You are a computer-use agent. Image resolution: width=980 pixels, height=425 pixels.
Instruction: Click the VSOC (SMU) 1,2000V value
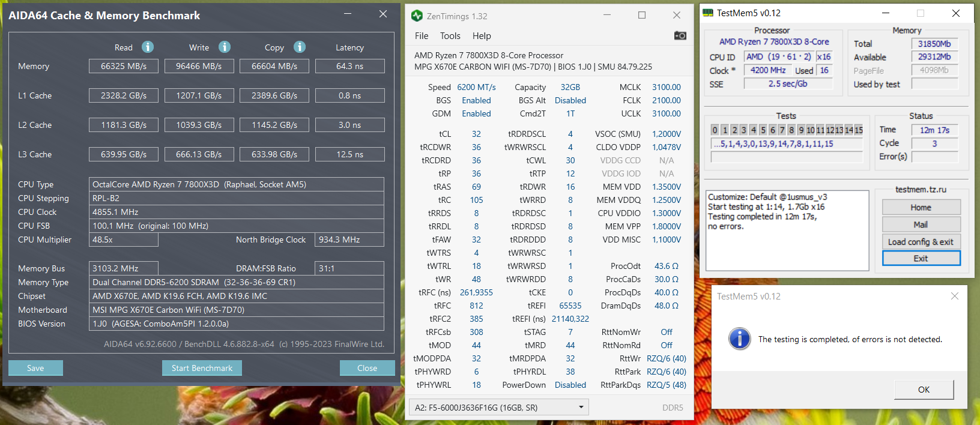click(667, 134)
